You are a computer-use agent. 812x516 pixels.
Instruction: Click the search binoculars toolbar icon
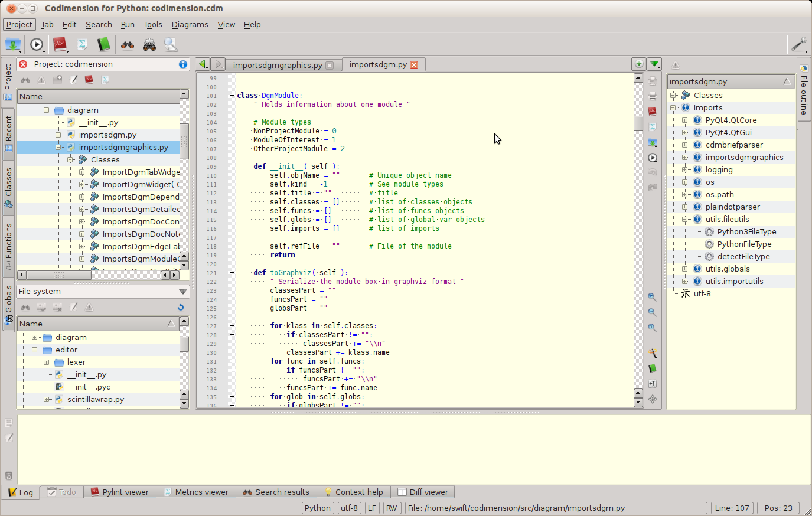pos(127,44)
